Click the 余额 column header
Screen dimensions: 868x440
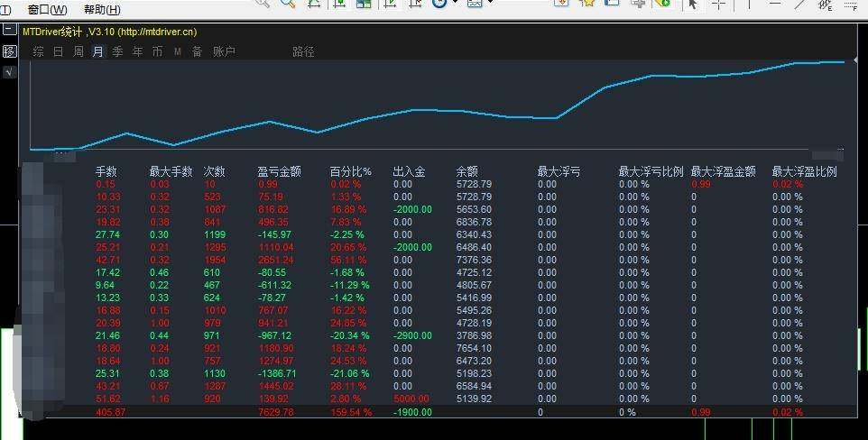(x=466, y=171)
